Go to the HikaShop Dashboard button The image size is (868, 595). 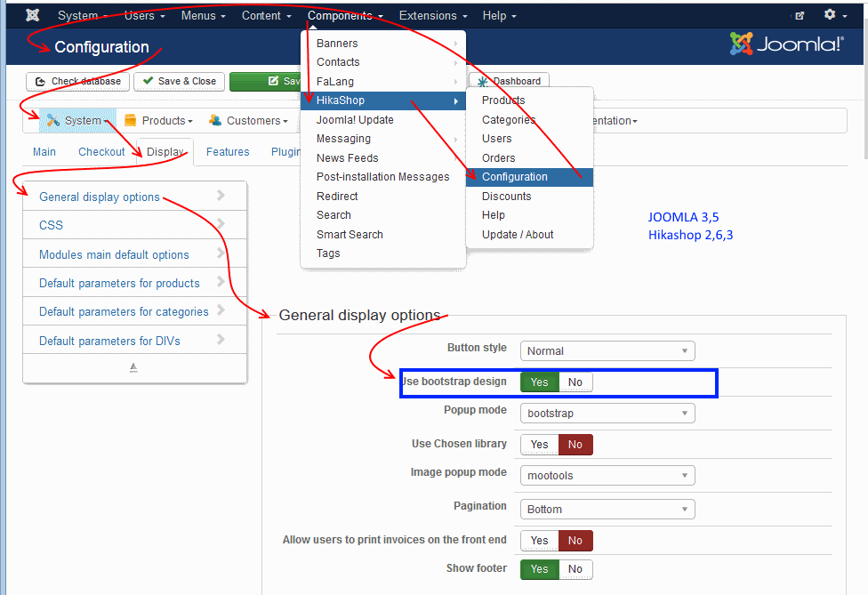(x=509, y=81)
